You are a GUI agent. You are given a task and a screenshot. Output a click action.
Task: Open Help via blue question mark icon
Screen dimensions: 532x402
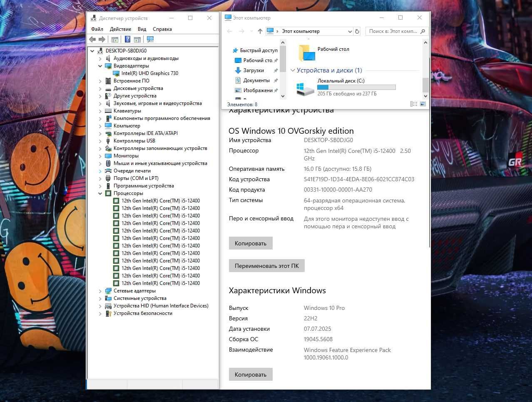click(x=127, y=39)
